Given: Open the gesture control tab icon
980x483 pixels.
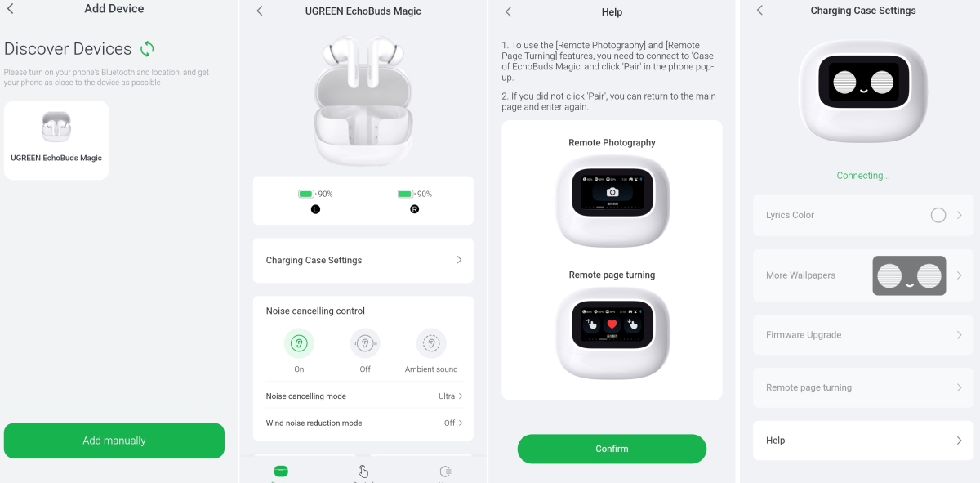Looking at the screenshot, I should [363, 472].
